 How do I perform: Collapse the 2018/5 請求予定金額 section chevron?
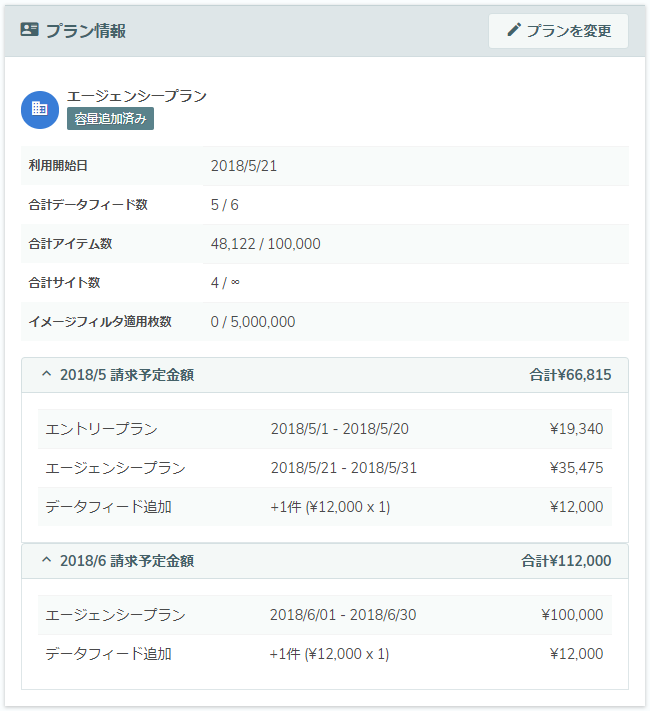click(x=46, y=374)
